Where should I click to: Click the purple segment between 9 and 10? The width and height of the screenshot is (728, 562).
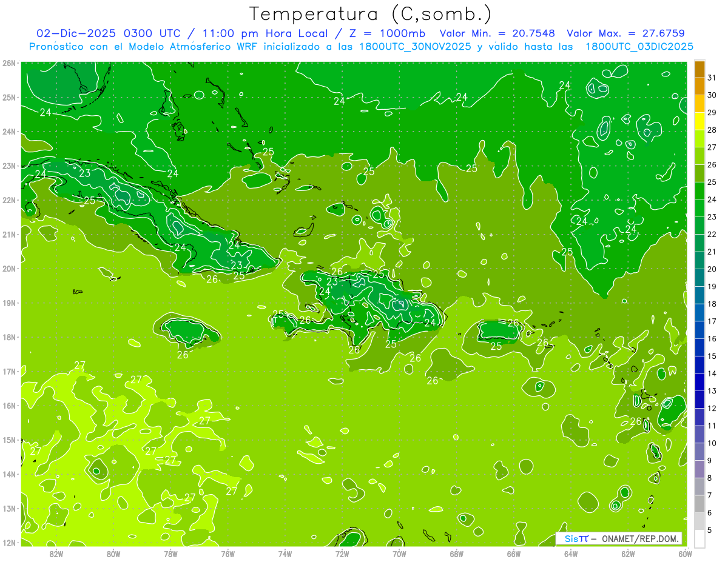[699, 452]
